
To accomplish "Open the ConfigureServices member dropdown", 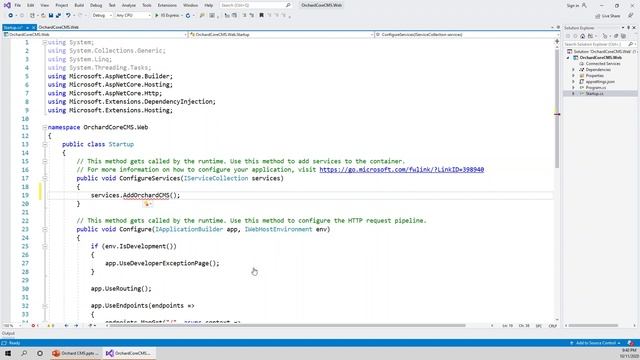I will [x=467, y=35].
